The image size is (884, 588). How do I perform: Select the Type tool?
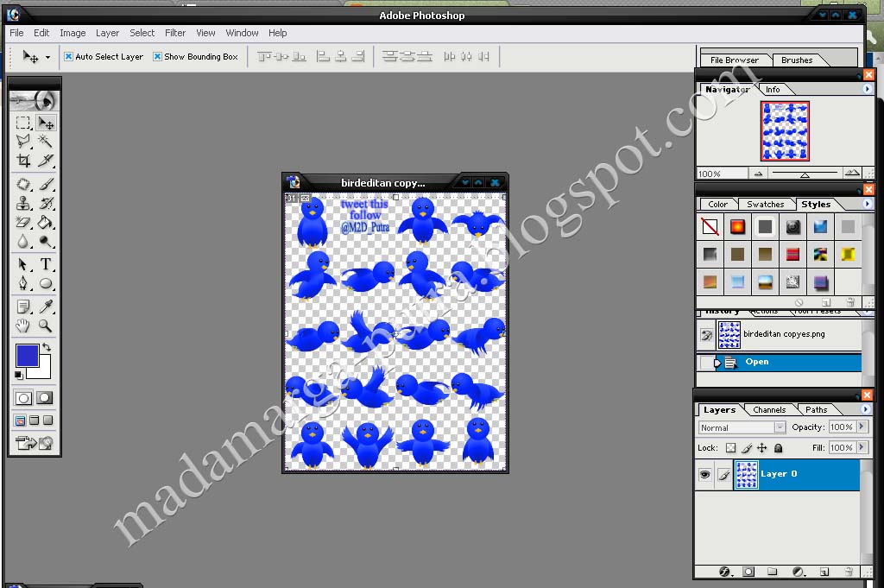pyautogui.click(x=46, y=264)
